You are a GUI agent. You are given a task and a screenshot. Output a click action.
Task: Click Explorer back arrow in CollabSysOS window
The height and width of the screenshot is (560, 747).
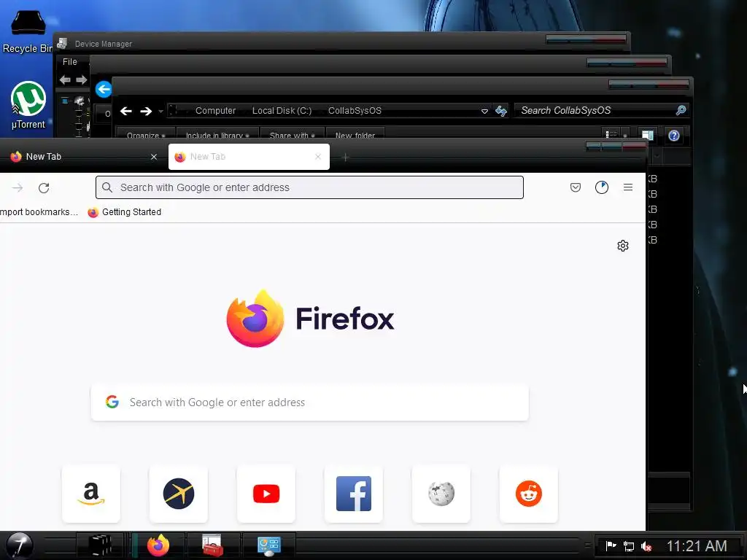tap(125, 111)
